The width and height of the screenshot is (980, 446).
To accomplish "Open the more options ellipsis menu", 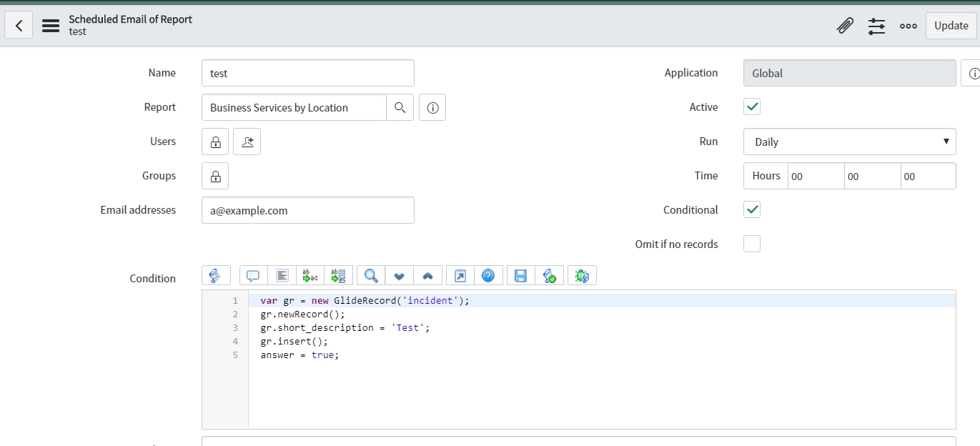I will [909, 26].
